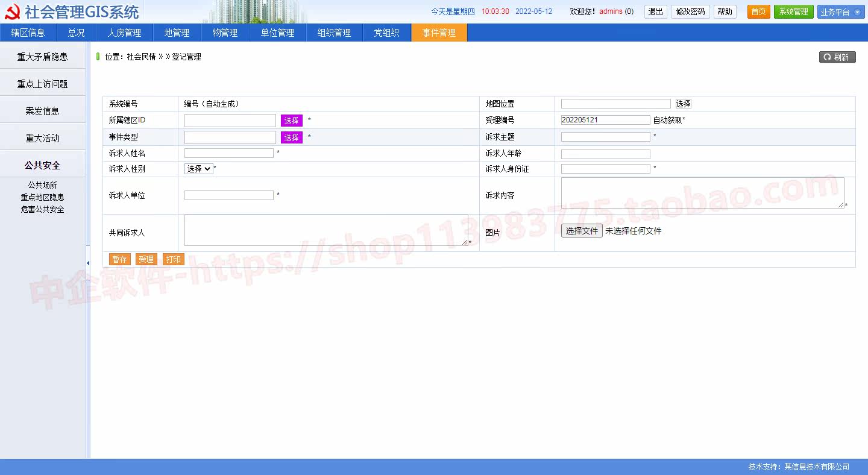Screen dimensions: 868x475
Task: Open 重点上访问题 in the sidebar
Action: click(x=43, y=84)
